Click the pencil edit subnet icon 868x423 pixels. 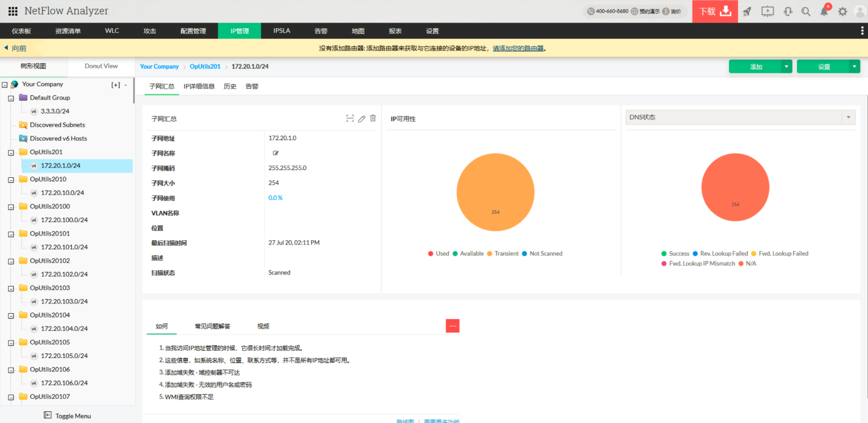point(362,118)
